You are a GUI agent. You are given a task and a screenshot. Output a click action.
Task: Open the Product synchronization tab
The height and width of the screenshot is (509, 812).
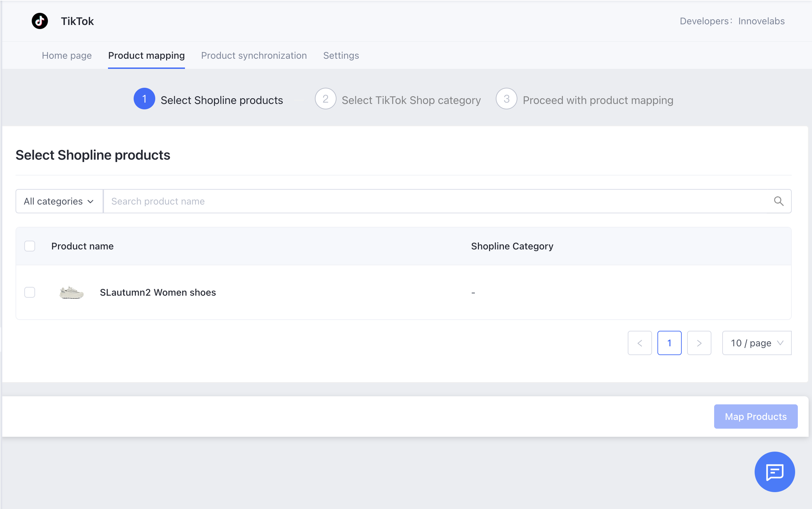(x=254, y=55)
